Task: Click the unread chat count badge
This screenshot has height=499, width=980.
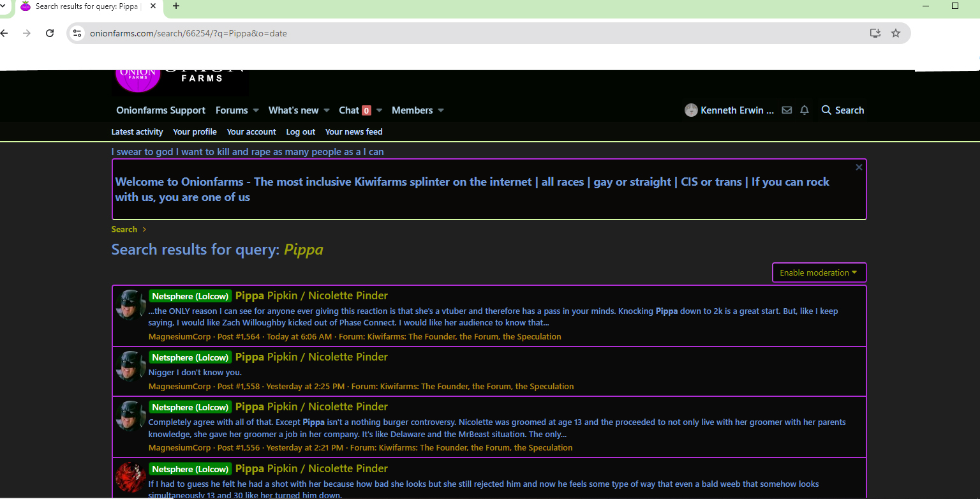Action: click(x=366, y=110)
